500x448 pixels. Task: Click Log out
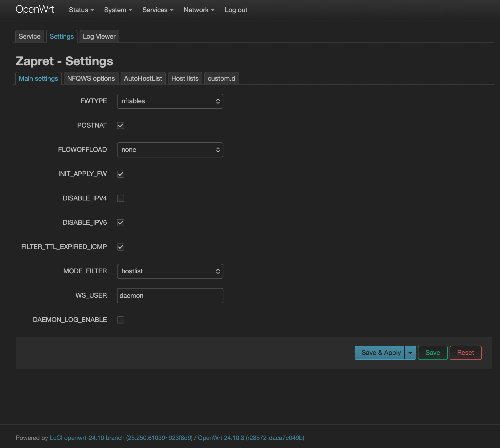point(236,10)
